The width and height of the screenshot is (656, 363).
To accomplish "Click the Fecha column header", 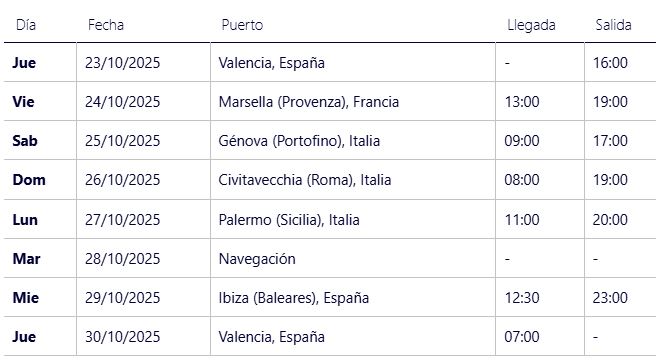I will (106, 25).
